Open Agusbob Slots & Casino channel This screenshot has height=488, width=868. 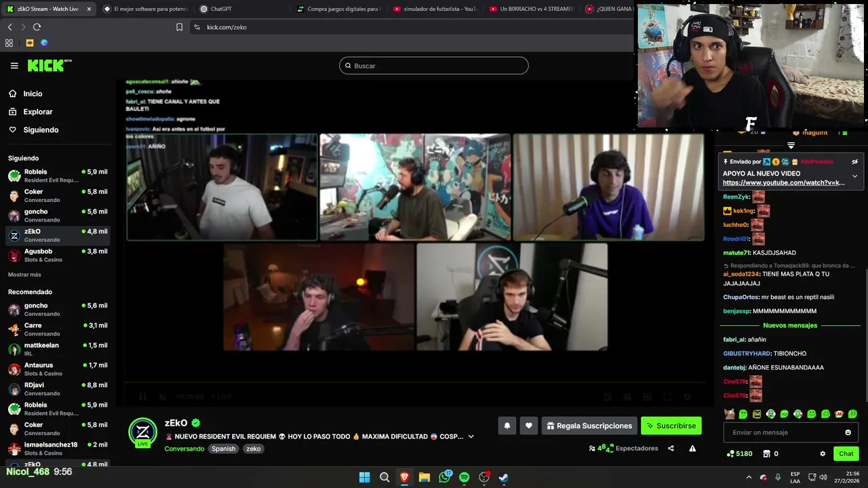pos(58,255)
